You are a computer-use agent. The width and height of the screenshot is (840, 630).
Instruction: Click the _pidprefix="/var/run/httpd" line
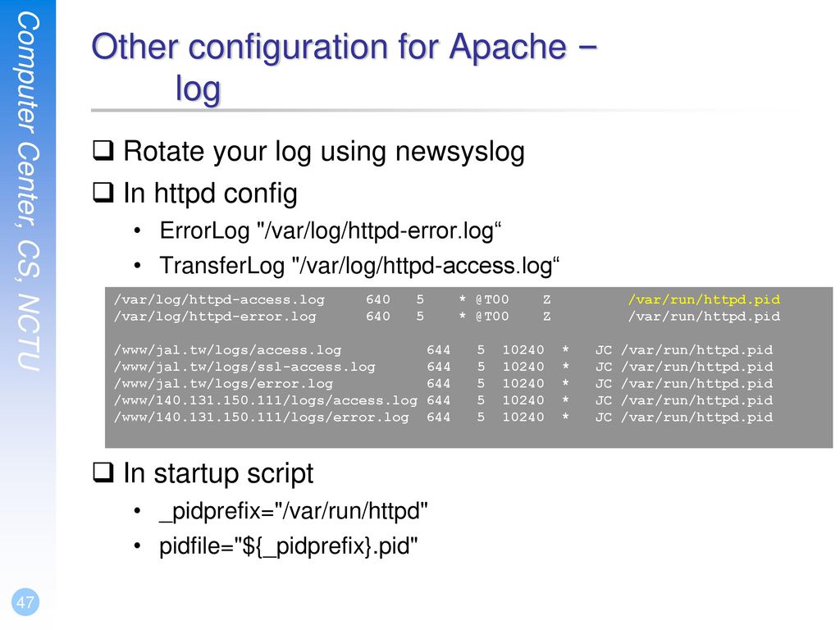pos(294,511)
